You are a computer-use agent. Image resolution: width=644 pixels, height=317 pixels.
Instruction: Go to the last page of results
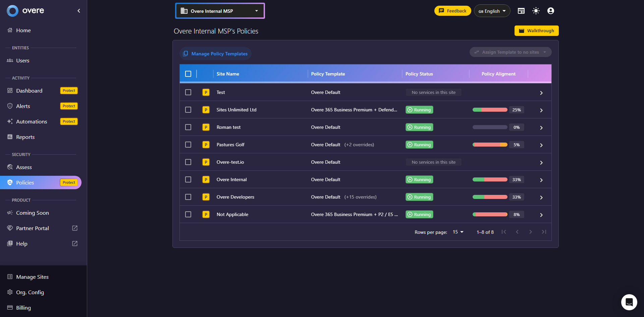pos(544,232)
